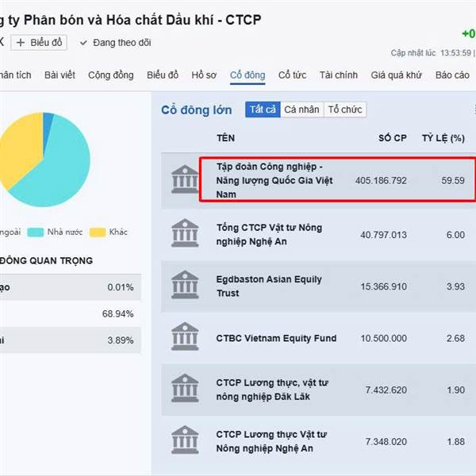Viewport: 476px width, 476px height.
Task: Click the bank icon beside Tập đoàn Công nghiệp
Action: coord(184,179)
